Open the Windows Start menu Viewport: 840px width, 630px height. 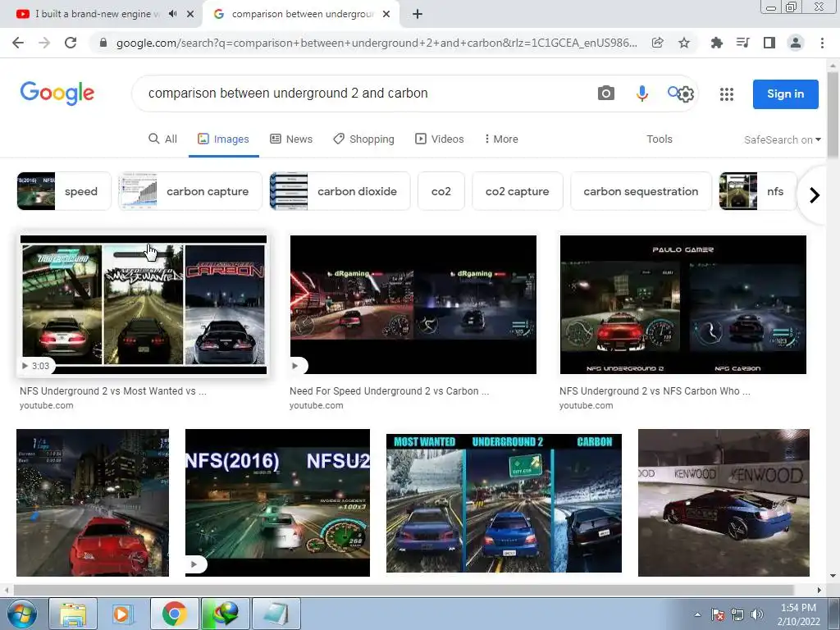(21, 614)
